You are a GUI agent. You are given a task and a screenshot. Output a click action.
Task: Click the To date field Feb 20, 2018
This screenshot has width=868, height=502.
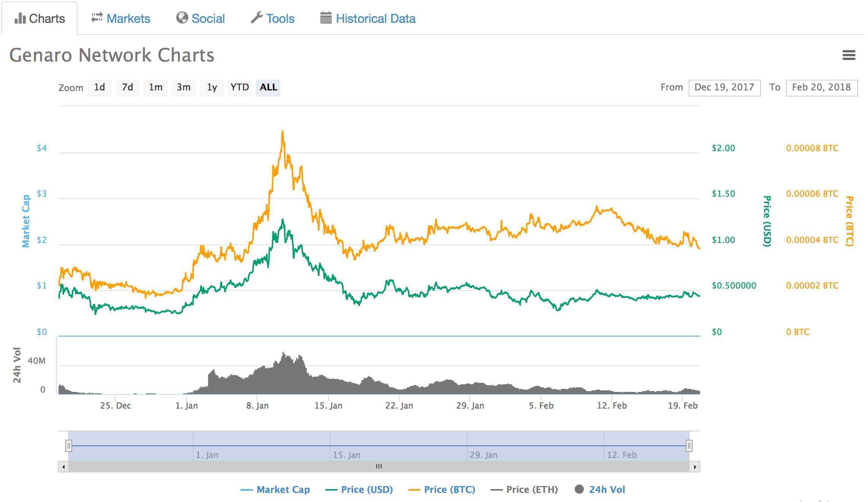point(822,88)
